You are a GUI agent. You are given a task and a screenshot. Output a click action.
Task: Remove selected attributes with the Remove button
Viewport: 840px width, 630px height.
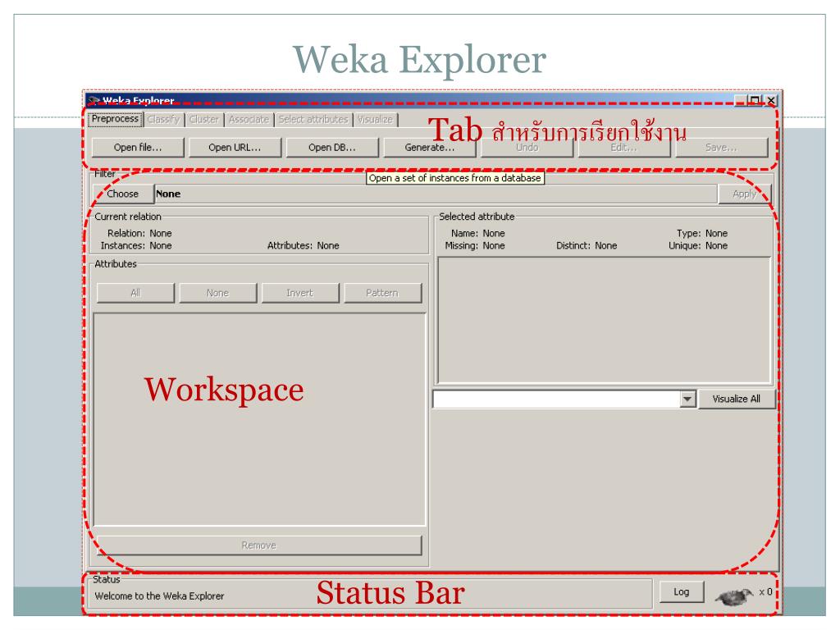tap(259, 546)
